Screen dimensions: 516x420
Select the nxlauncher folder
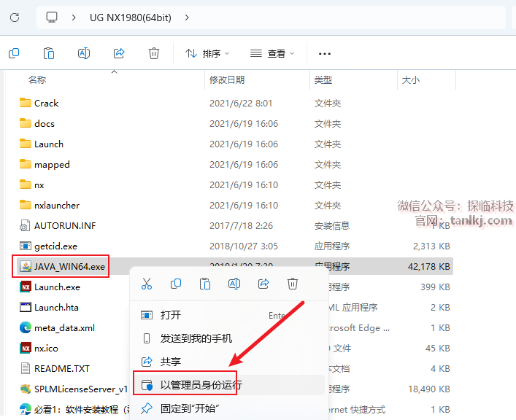click(50, 205)
